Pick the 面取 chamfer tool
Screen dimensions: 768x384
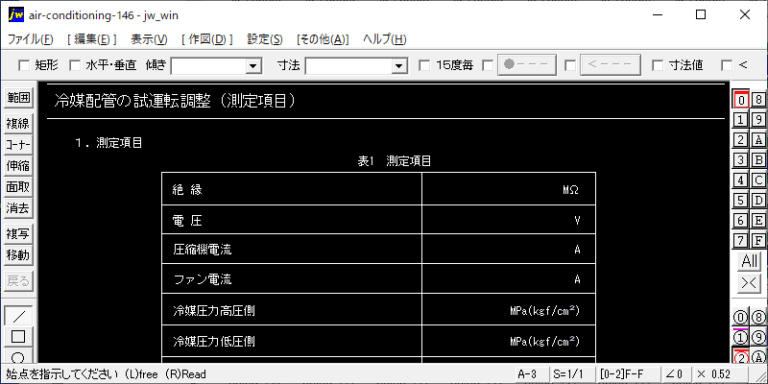(18, 187)
